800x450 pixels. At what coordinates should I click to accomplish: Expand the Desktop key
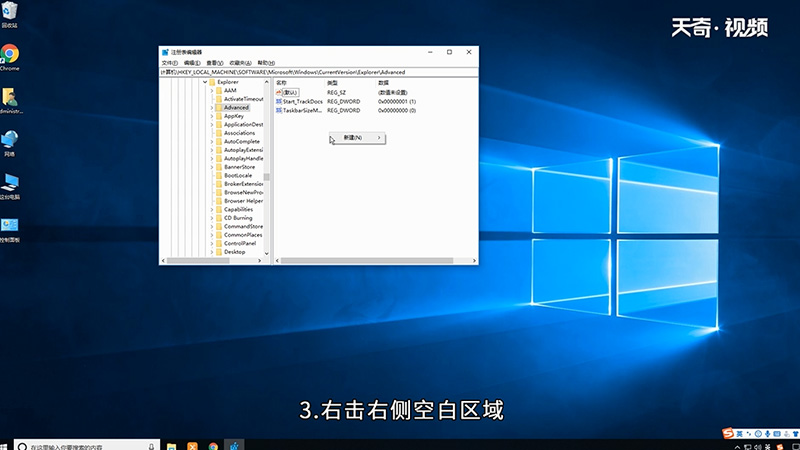click(212, 252)
